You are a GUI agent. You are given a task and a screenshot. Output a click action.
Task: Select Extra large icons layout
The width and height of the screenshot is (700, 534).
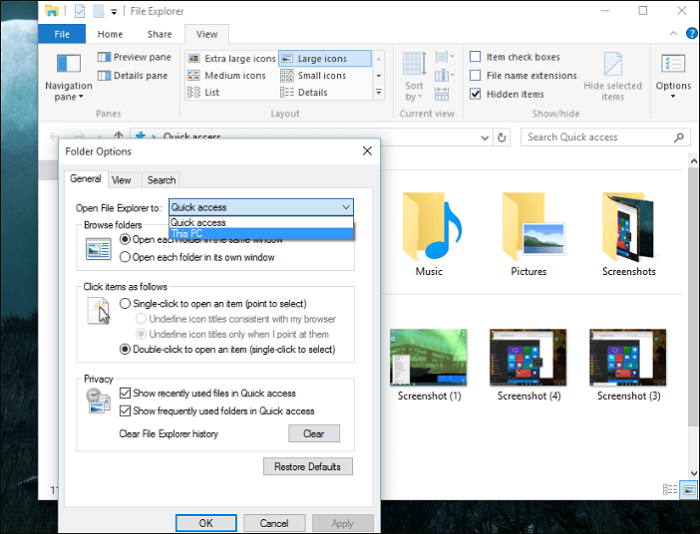point(231,59)
